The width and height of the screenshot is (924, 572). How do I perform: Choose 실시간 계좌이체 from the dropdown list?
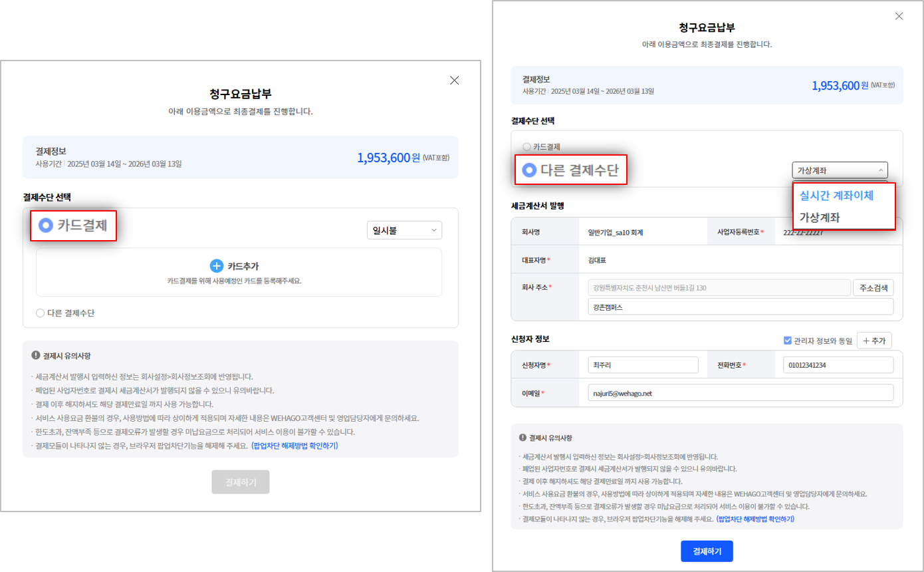coord(836,196)
